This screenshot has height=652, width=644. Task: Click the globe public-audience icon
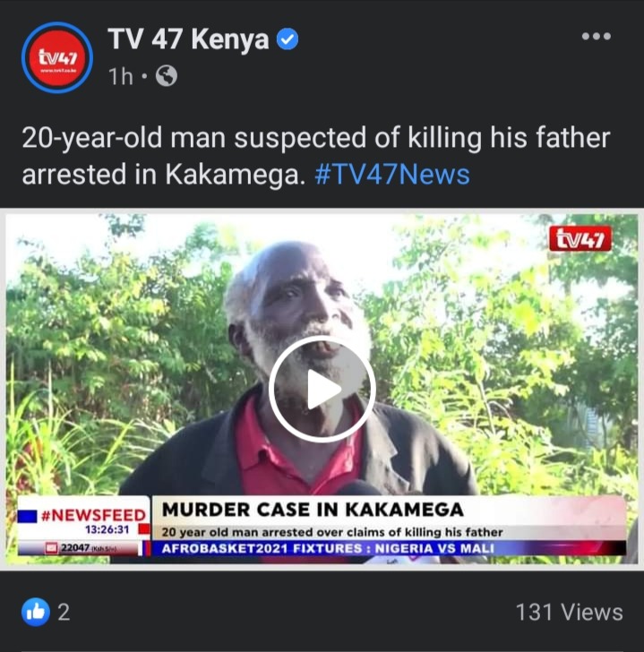(167, 76)
